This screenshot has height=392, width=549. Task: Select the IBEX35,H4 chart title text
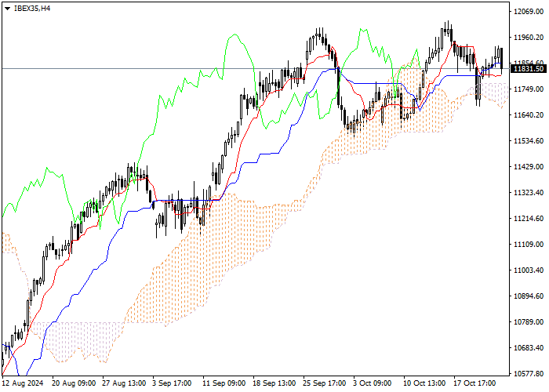(x=32, y=9)
